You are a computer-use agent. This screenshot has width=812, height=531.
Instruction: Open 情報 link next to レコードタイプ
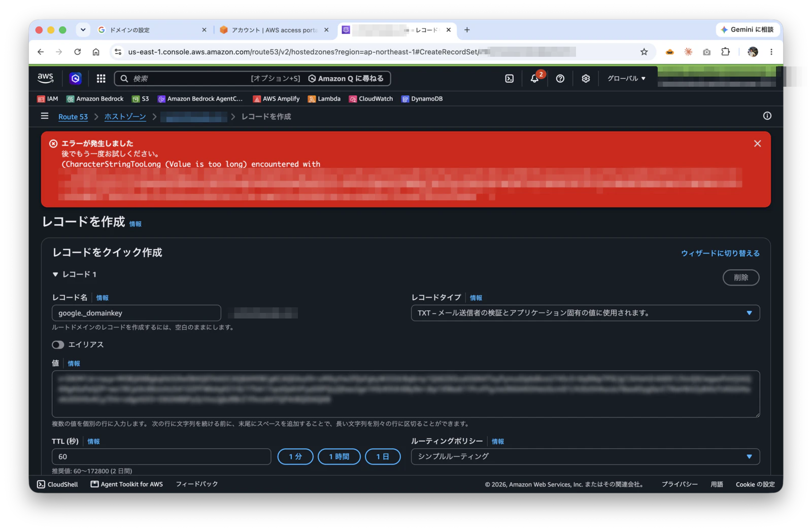[476, 298]
